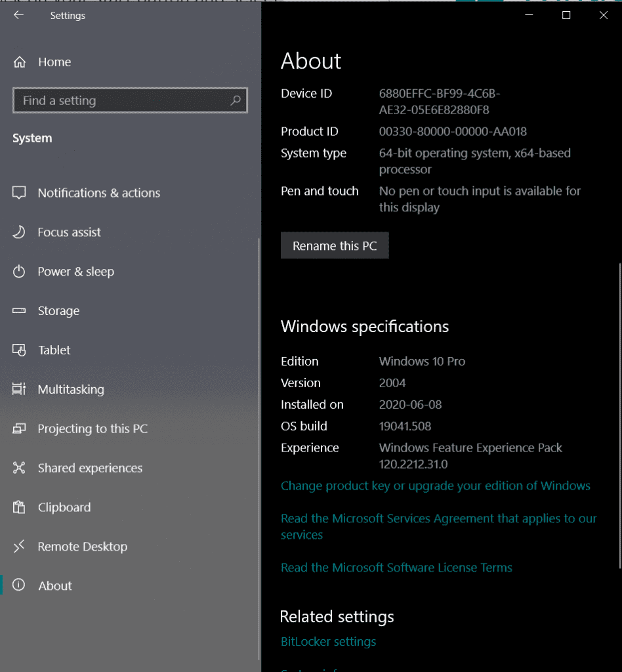Open BitLocker settings link

tap(328, 642)
